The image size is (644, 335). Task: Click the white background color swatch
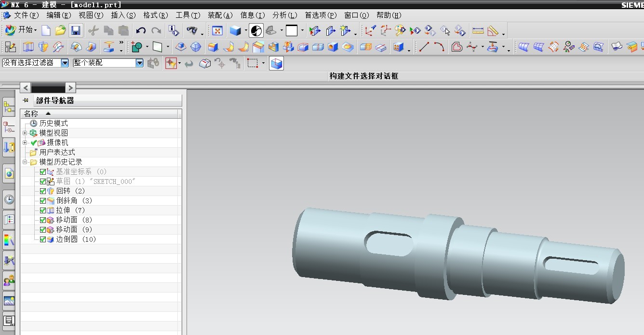(292, 31)
